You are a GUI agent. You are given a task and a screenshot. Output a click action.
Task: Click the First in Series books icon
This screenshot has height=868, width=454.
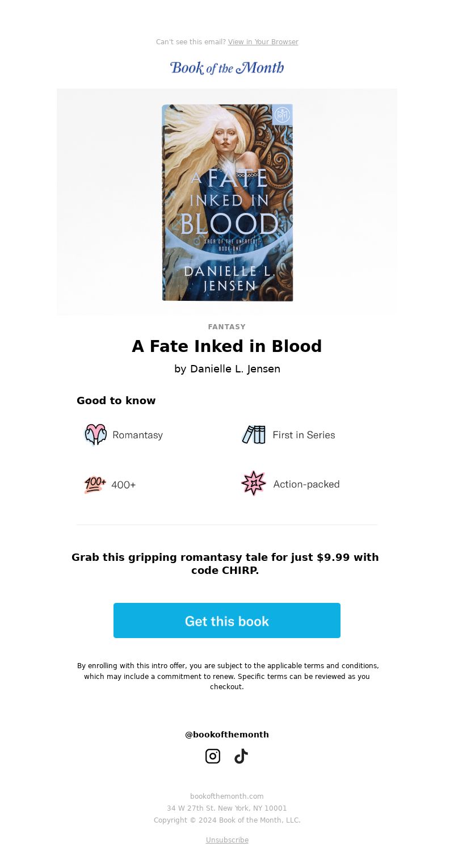pos(254,435)
